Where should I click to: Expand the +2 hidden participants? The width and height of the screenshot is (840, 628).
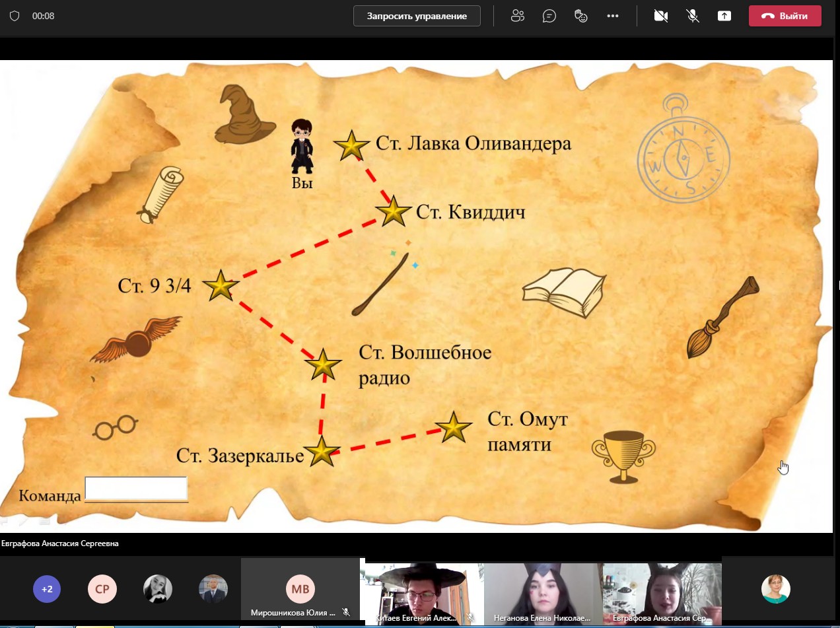coord(47,589)
